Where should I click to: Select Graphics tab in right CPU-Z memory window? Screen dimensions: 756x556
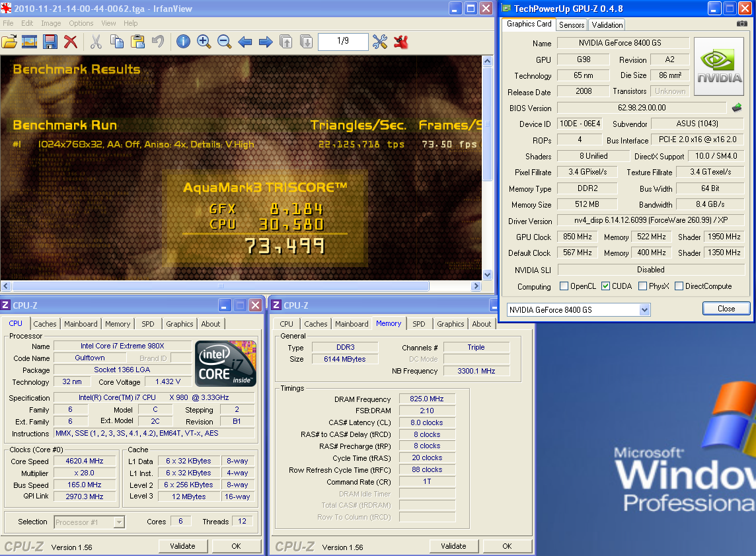(450, 324)
